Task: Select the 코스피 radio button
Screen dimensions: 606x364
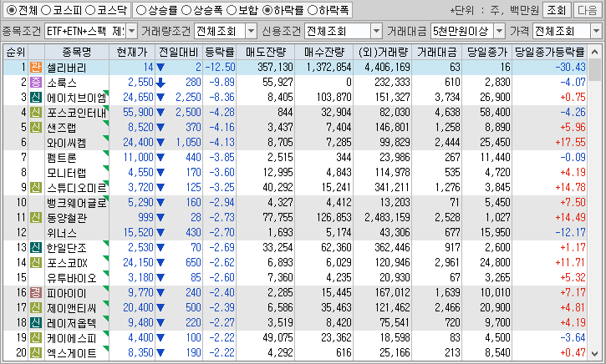Action: (x=46, y=10)
